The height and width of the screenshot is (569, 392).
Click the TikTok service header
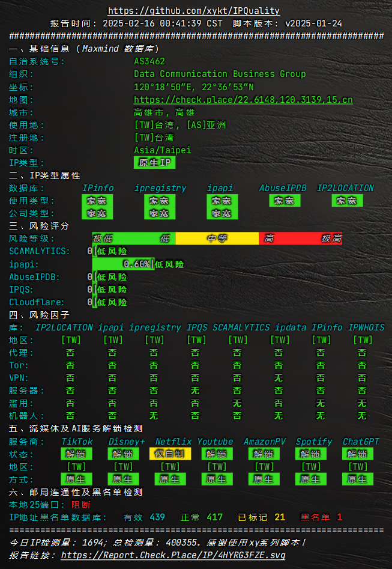pos(77,441)
